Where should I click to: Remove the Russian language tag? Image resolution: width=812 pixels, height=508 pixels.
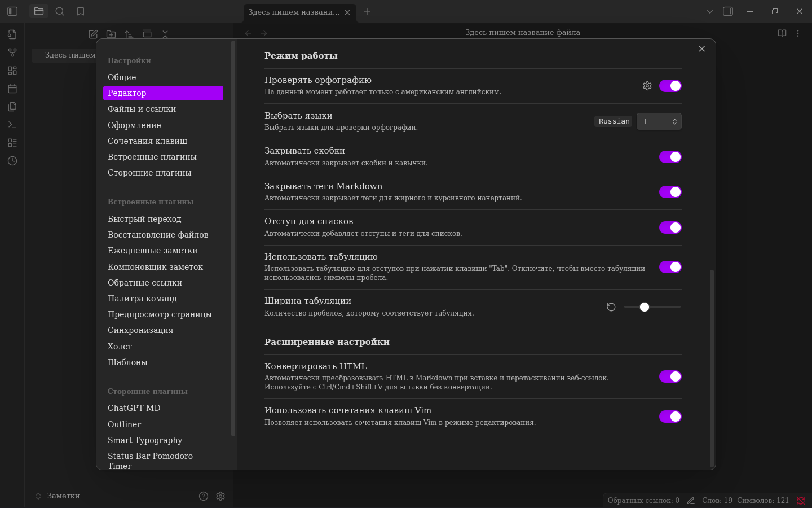614,121
